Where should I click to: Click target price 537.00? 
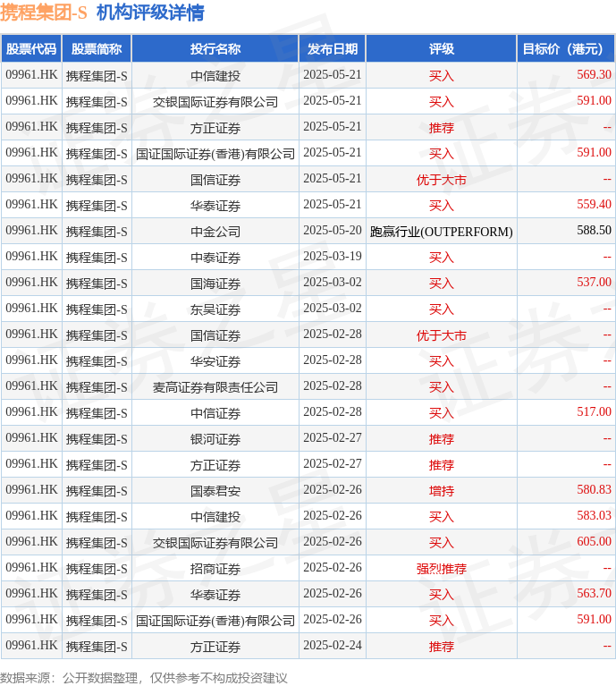click(594, 283)
